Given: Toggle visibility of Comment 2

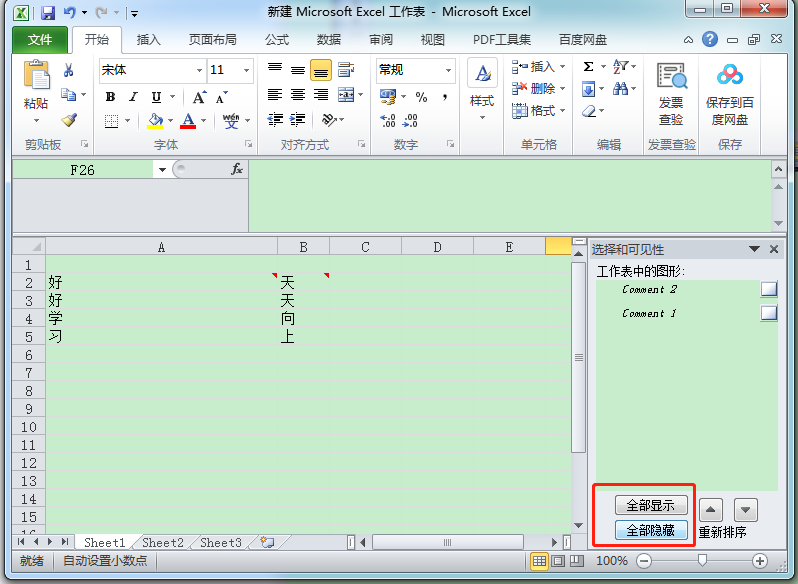Looking at the screenshot, I should pos(769,289).
